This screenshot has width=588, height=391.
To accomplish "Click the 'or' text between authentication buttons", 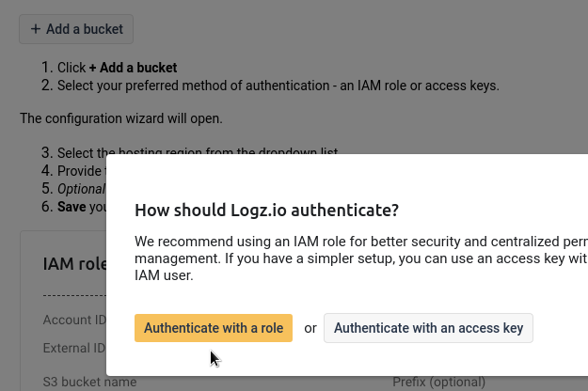I will 310,328.
